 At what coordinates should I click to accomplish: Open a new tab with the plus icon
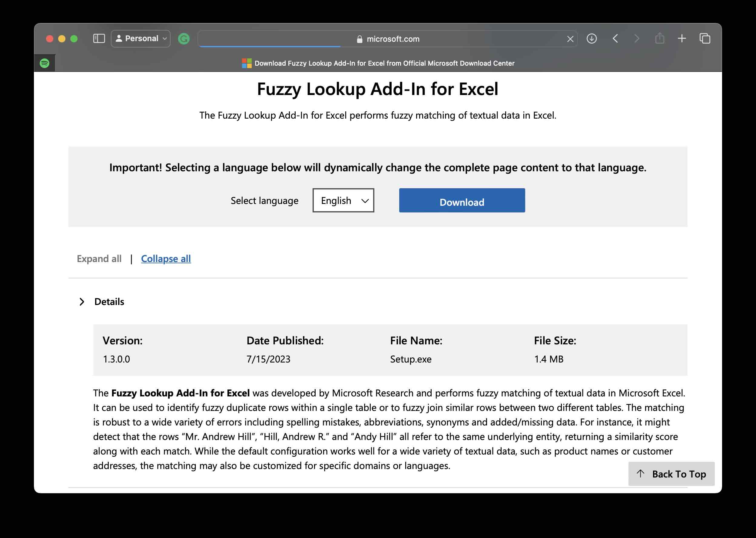pyautogui.click(x=682, y=38)
